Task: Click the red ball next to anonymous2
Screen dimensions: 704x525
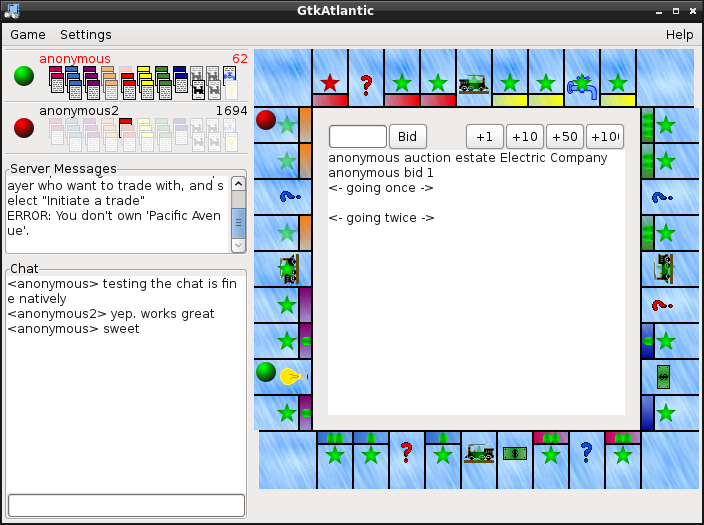Action: [x=24, y=128]
